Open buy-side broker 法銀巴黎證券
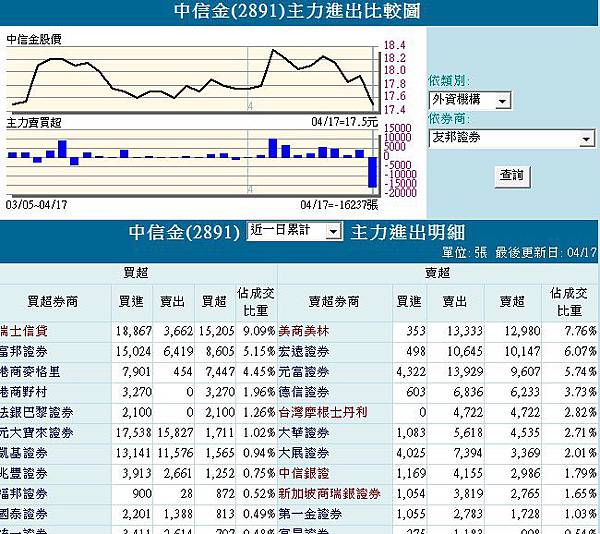The height and width of the screenshot is (534, 600). click(37, 412)
